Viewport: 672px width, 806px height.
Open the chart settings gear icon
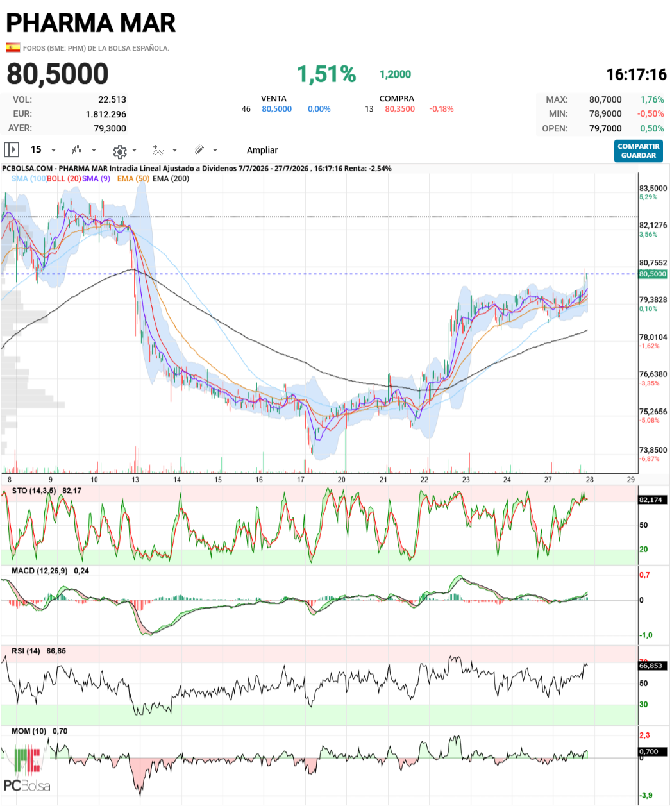click(119, 151)
